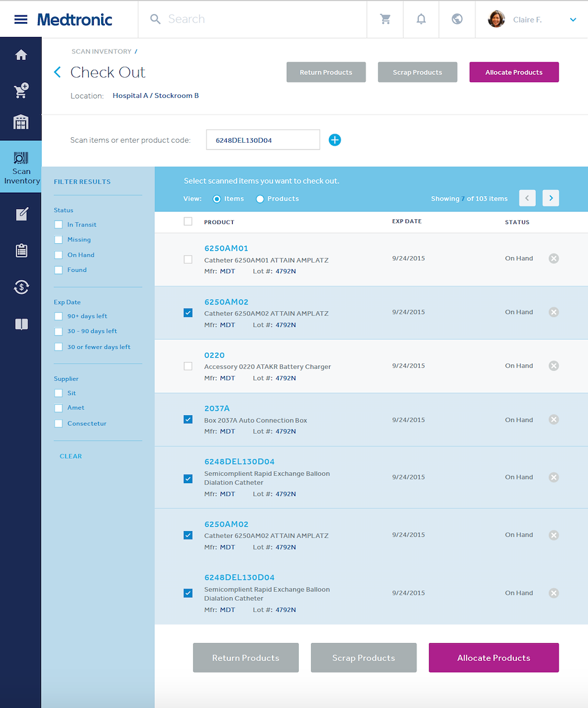Go to next page of items
The width and height of the screenshot is (588, 708).
pyautogui.click(x=551, y=198)
